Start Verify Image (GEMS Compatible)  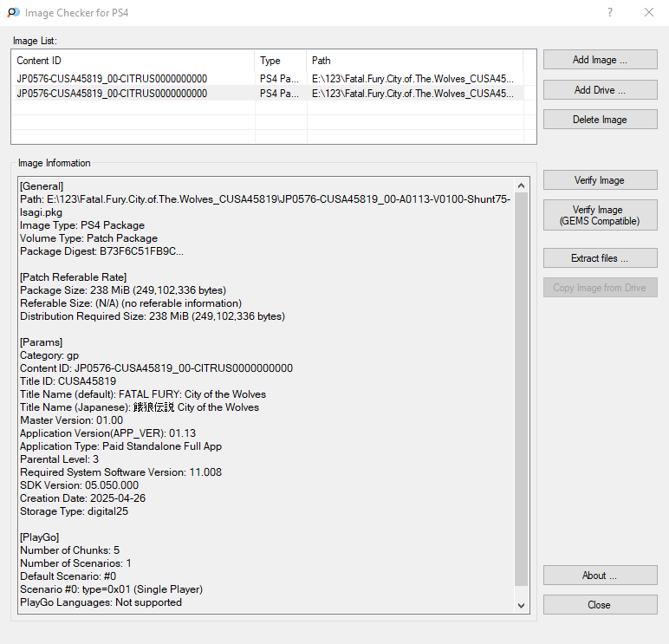pos(600,215)
